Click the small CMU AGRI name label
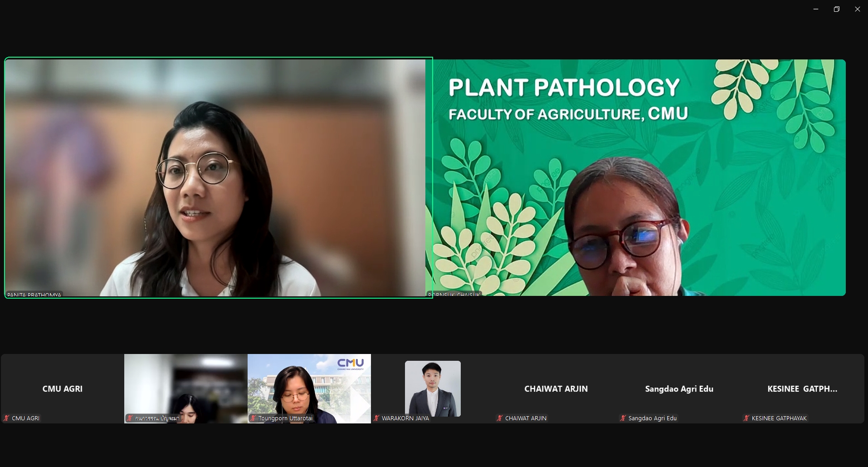 click(x=25, y=418)
